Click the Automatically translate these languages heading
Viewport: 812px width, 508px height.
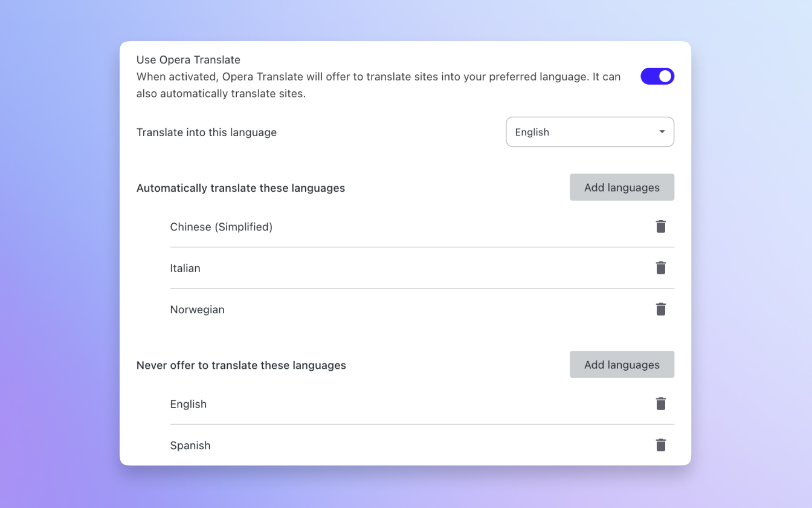point(240,187)
